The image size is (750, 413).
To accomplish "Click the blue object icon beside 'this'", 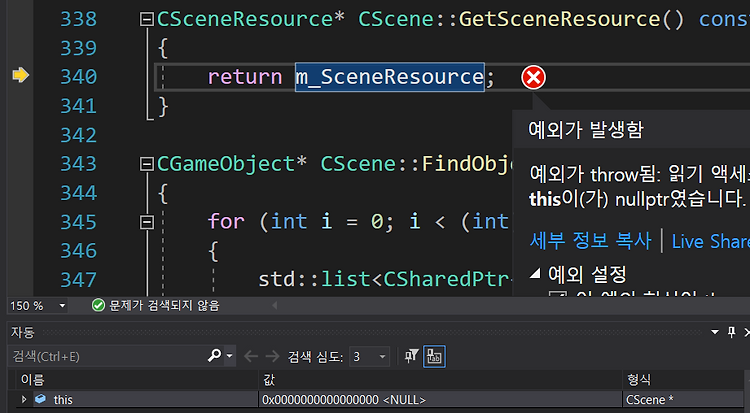I will [x=41, y=399].
